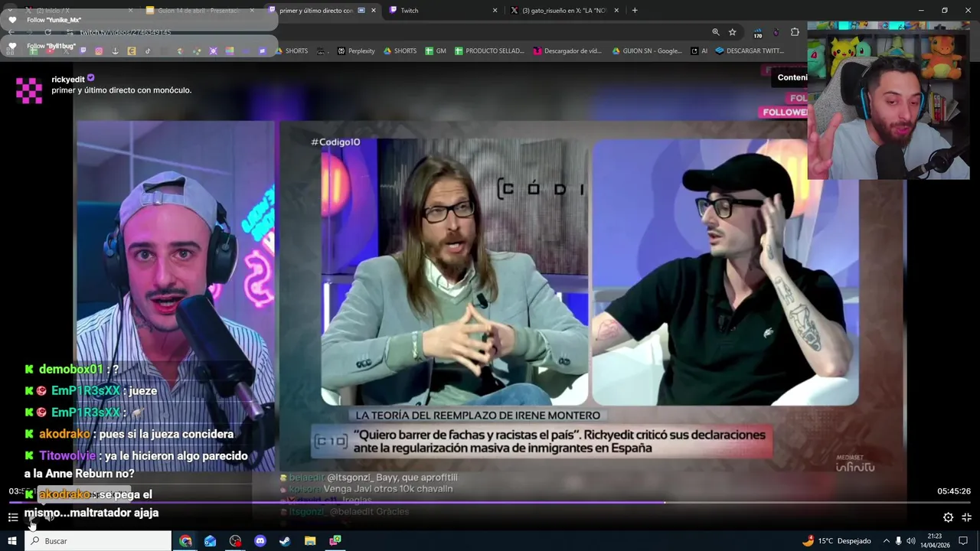The width and height of the screenshot is (980, 551).
Task: Switch to the Guion 14 de abril tab
Action: point(199,11)
